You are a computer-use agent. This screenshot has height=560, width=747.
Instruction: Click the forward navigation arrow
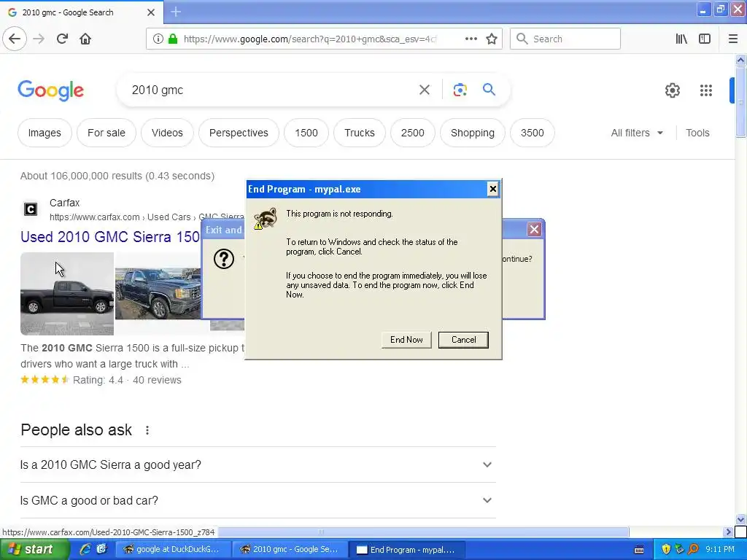tap(39, 39)
